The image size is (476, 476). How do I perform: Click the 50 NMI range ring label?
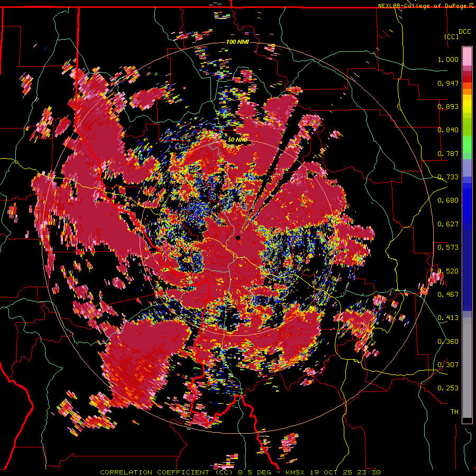pos(237,140)
